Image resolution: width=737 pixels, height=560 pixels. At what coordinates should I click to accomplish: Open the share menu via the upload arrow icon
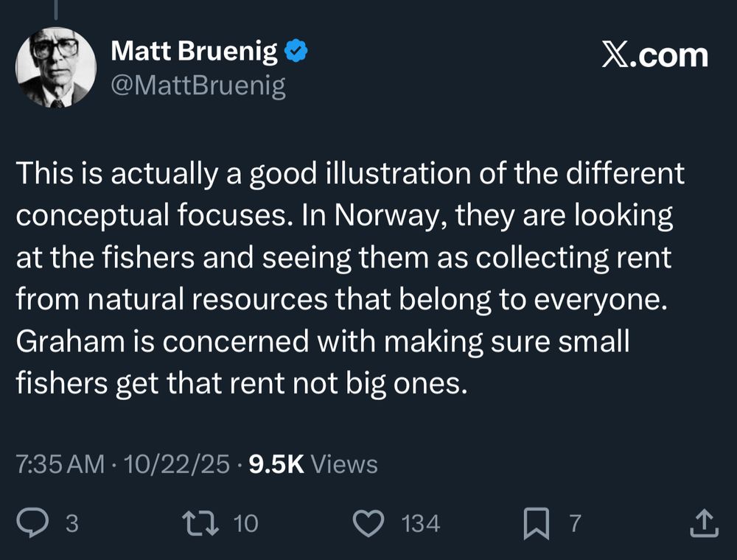point(702,523)
